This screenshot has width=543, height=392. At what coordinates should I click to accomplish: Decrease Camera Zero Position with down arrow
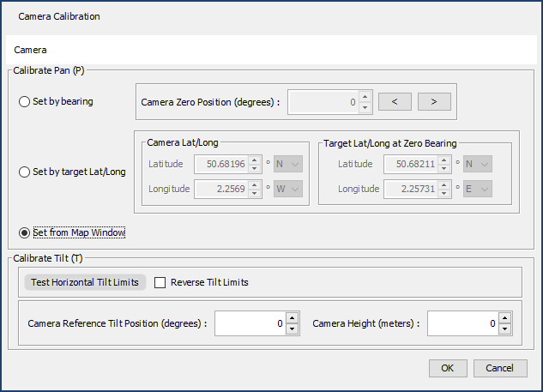coord(365,108)
